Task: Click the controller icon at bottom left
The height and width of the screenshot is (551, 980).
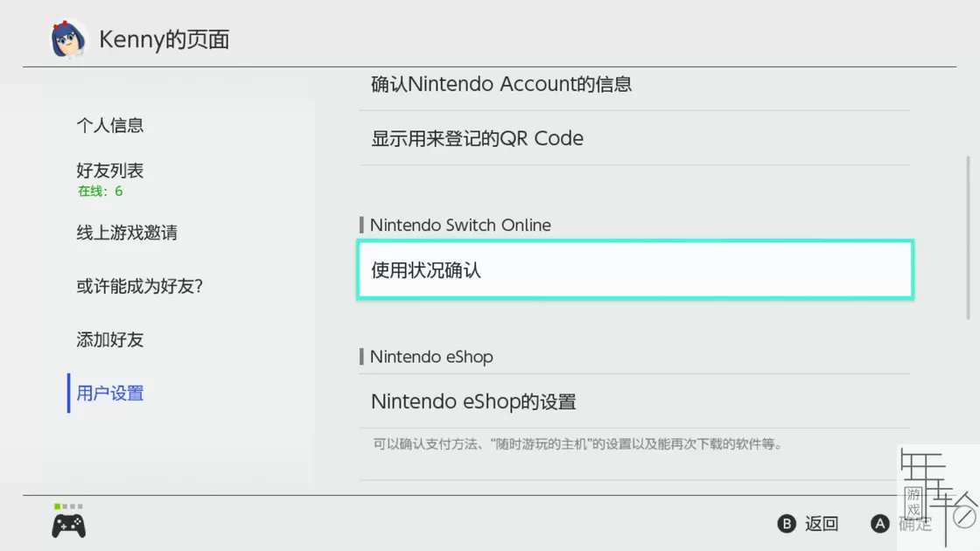Action: tap(69, 526)
